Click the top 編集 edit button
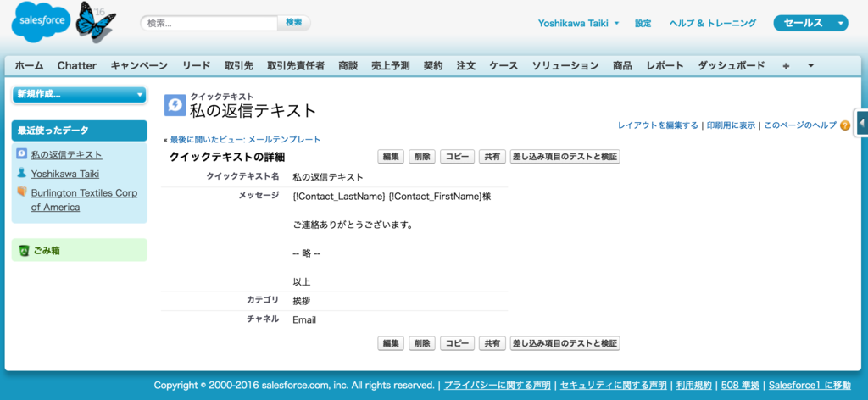The image size is (868, 400). point(391,157)
